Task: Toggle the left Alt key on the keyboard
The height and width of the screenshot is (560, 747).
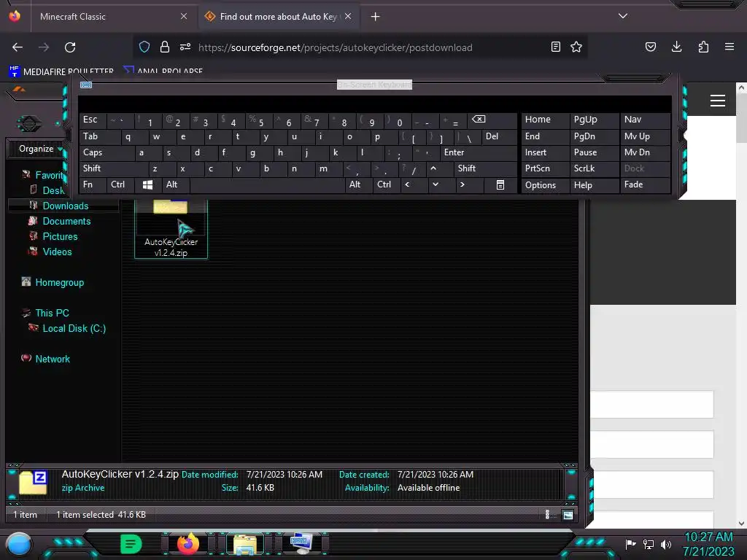Action: click(176, 184)
